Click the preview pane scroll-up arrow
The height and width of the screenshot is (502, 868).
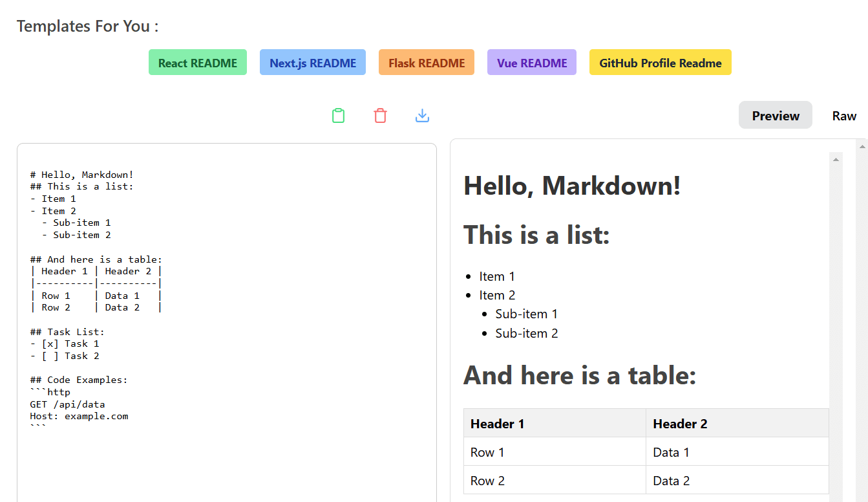click(x=836, y=159)
